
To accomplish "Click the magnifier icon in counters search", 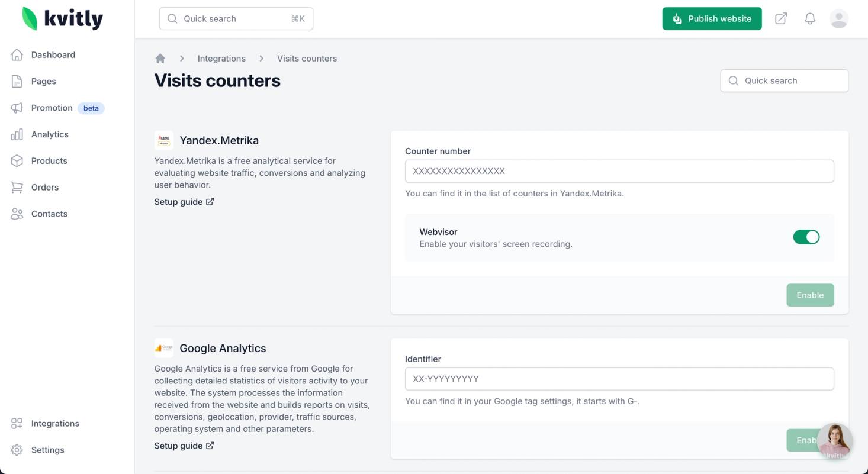I will tap(734, 81).
